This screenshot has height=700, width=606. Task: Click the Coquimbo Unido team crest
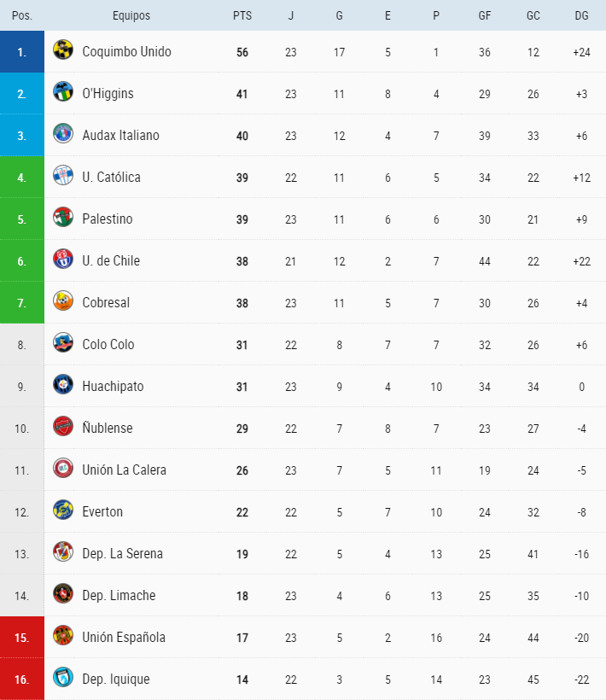[x=63, y=50]
